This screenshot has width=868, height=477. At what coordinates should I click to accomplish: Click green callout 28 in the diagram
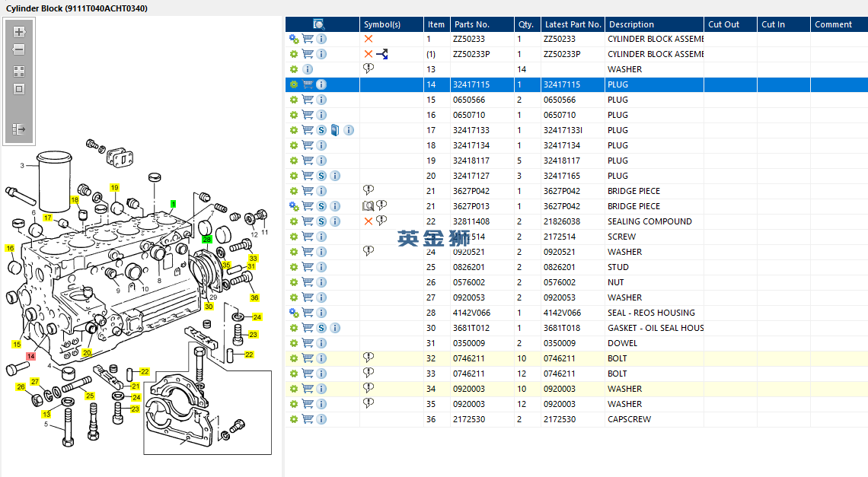(x=206, y=240)
